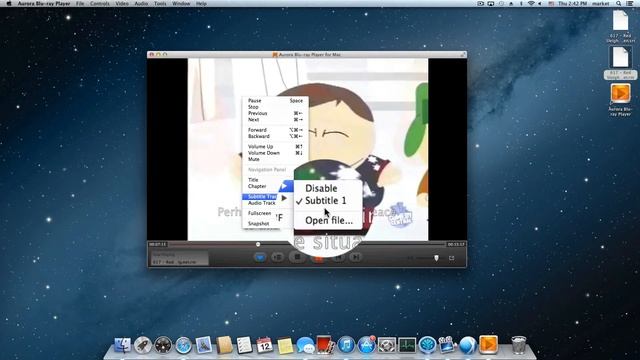Image resolution: width=640 pixels, height=360 pixels.
Task: Open Finder from the dock
Action: (122, 345)
